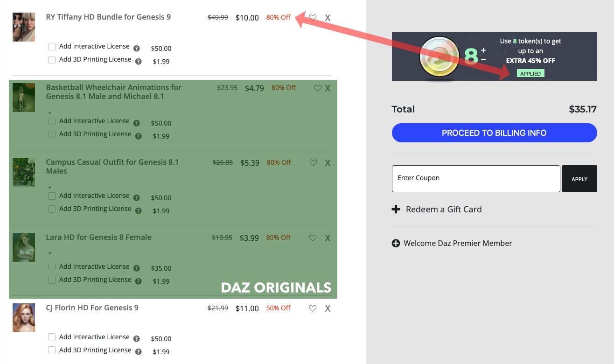
Task: Click heart icon for Lara HD
Action: coord(313,238)
